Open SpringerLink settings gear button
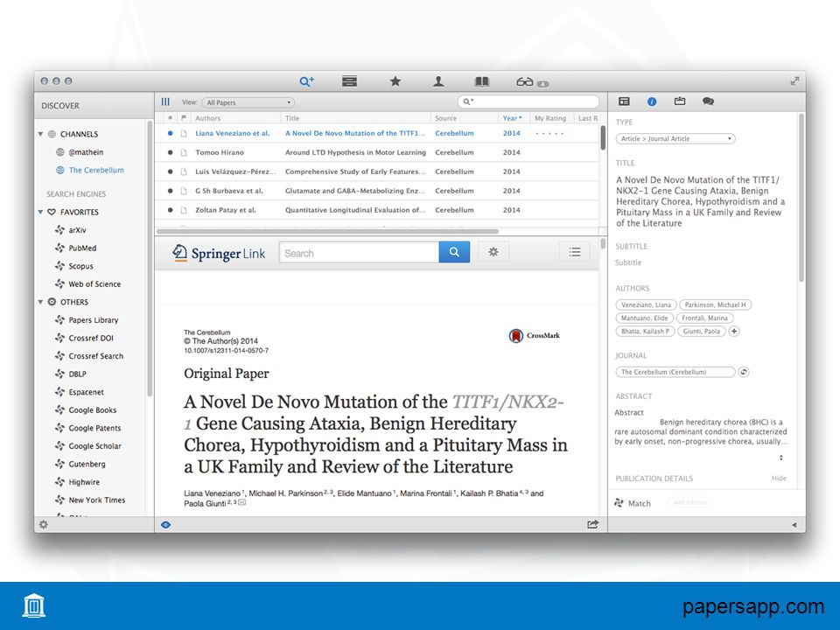Image resolution: width=840 pixels, height=630 pixels. click(493, 252)
